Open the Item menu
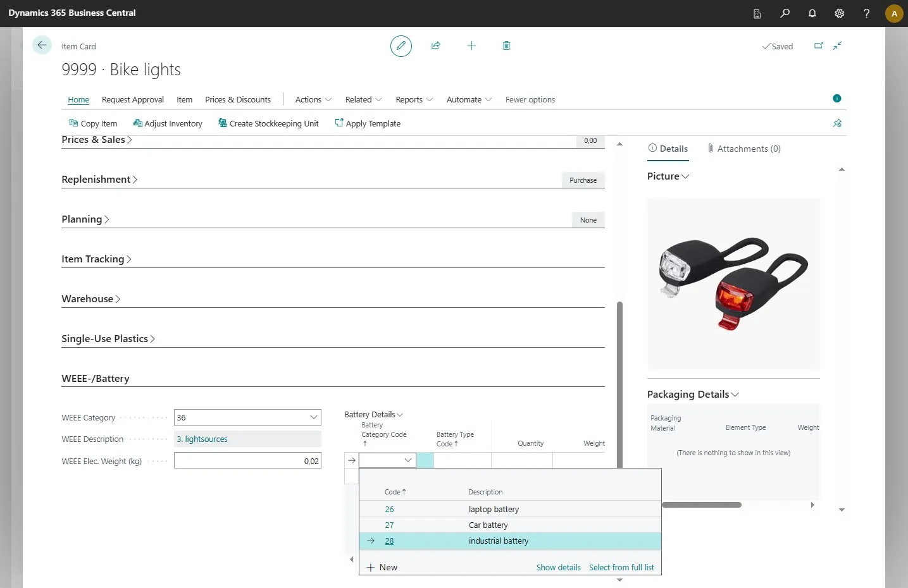 [184, 100]
